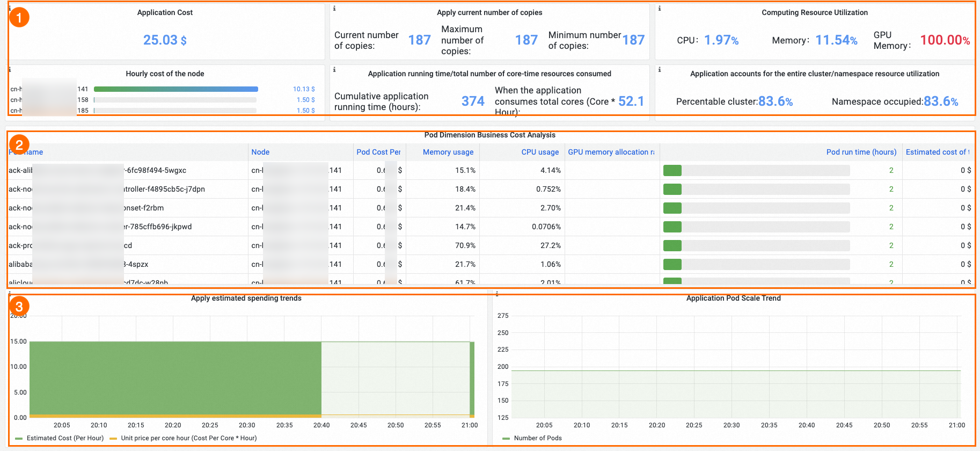Click the run time bar in the 5wgxc pod row

point(757,170)
